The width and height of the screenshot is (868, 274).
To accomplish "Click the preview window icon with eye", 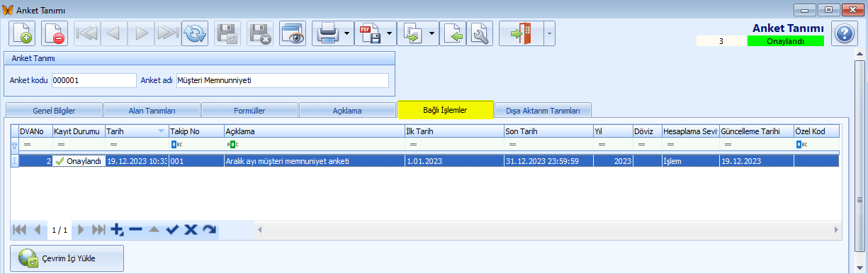I will click(293, 33).
